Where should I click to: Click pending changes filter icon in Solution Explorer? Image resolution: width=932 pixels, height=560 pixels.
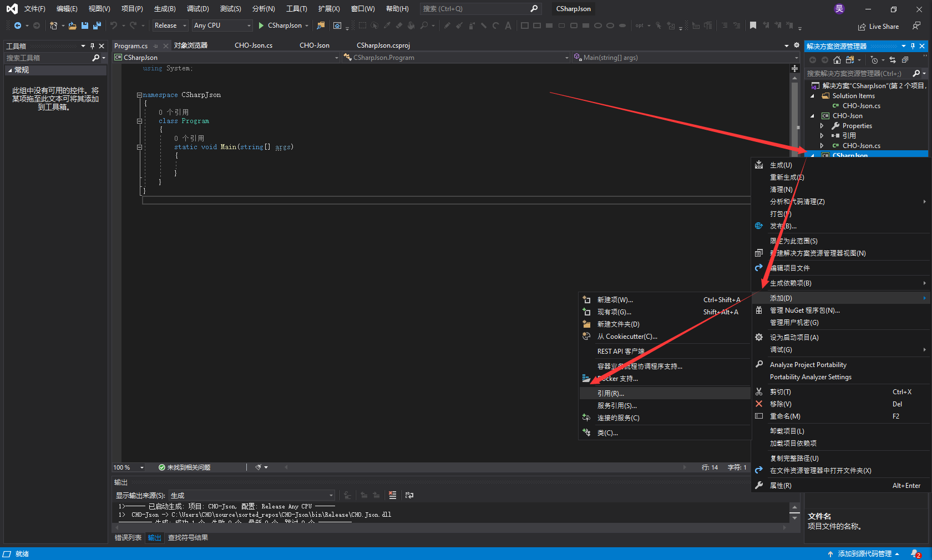(874, 60)
